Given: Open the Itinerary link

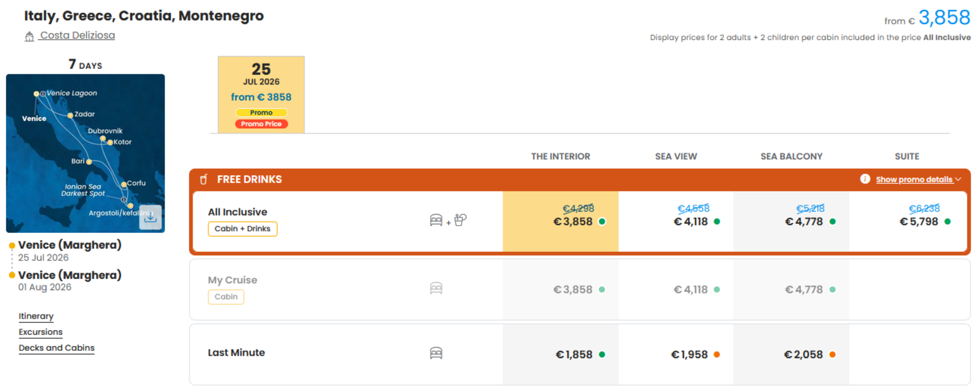Looking at the screenshot, I should (x=36, y=316).
